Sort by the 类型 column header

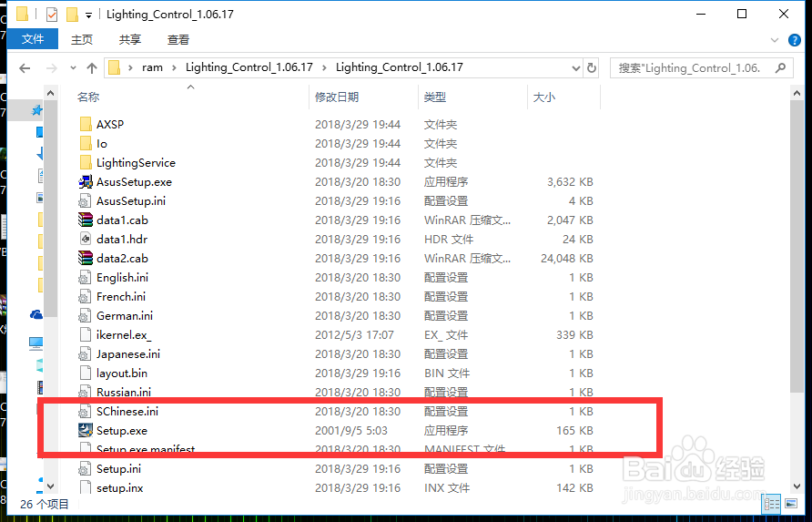(x=435, y=97)
